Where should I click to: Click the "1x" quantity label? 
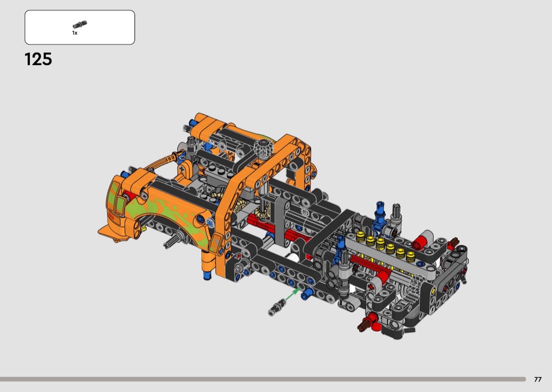pos(75,33)
